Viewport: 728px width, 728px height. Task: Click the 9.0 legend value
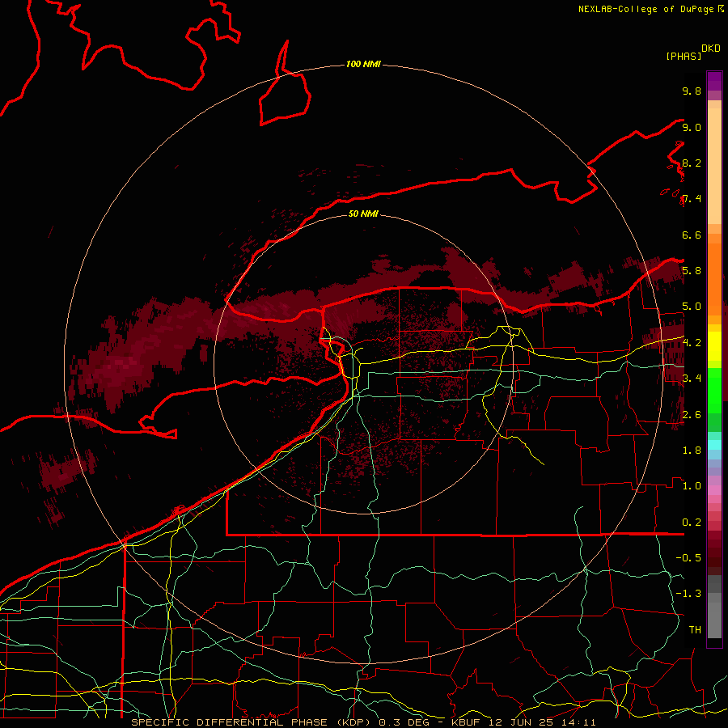[x=692, y=127]
